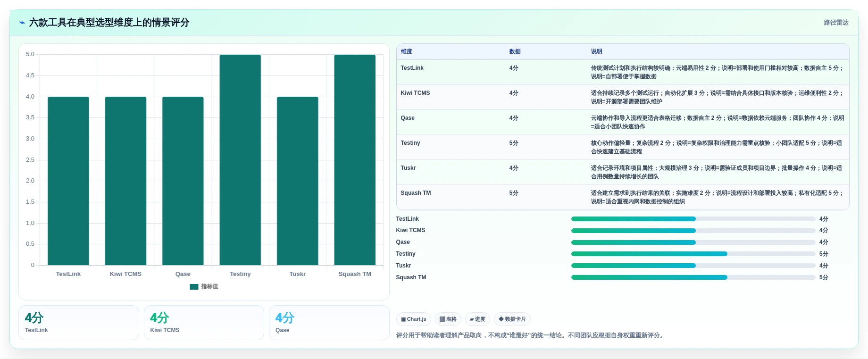Click the Squash TM progress bar

pos(693,277)
